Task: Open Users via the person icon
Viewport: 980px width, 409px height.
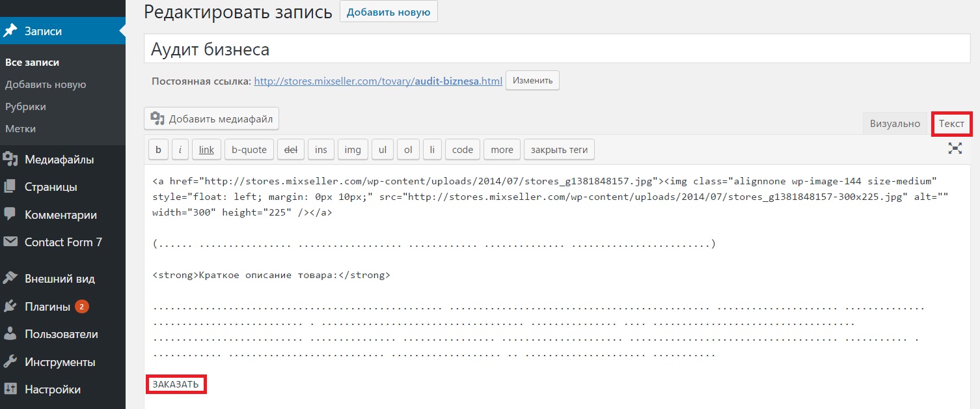Action: (x=10, y=334)
